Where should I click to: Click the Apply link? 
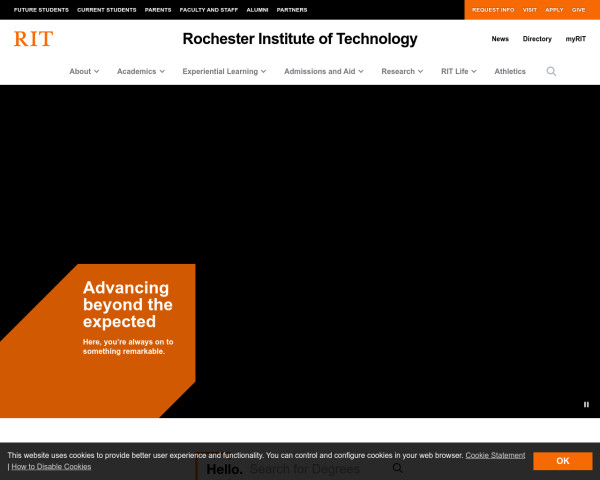[x=554, y=10]
